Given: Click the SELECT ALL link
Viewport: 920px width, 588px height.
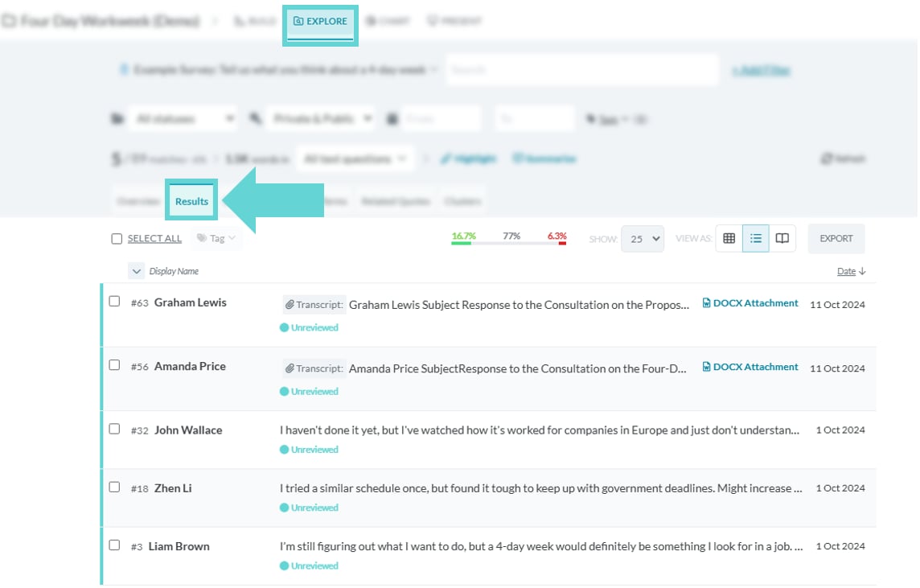Looking at the screenshot, I should pos(154,239).
